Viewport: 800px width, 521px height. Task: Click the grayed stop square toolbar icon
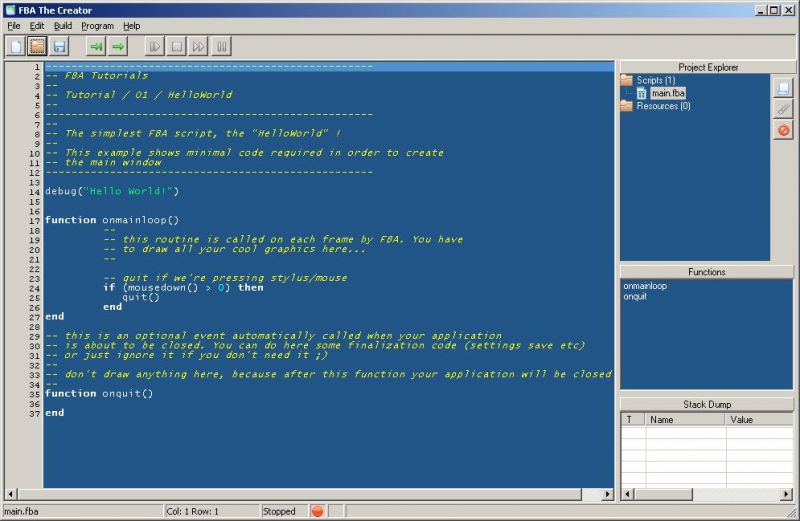point(177,46)
